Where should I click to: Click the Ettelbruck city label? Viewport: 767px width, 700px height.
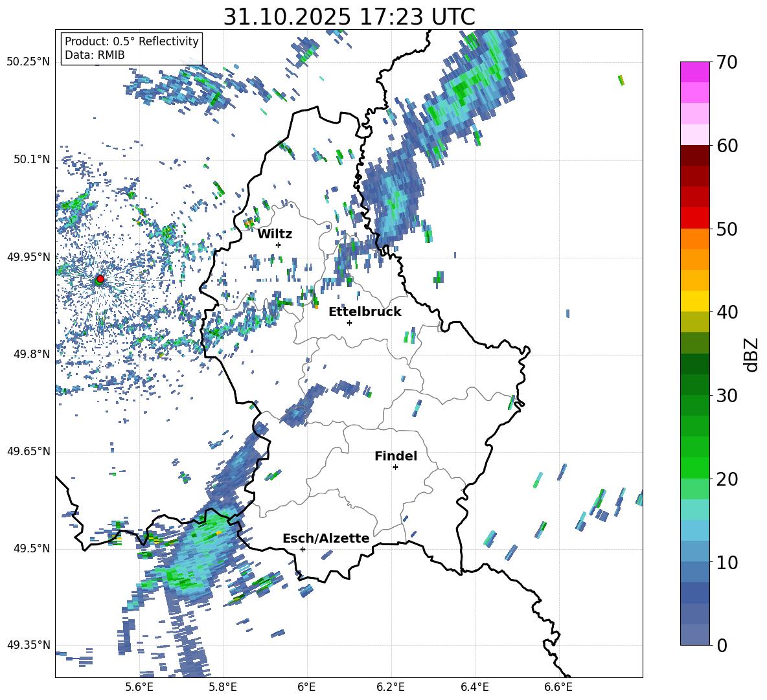tap(365, 312)
